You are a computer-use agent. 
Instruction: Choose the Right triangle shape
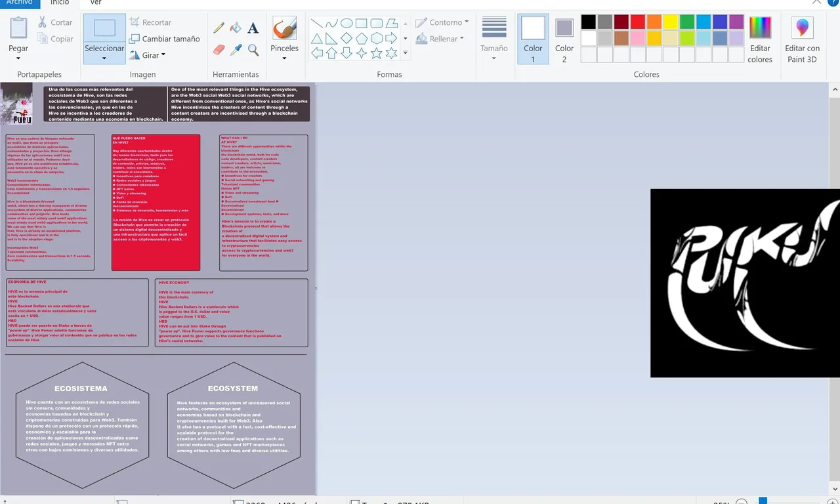pos(331,38)
